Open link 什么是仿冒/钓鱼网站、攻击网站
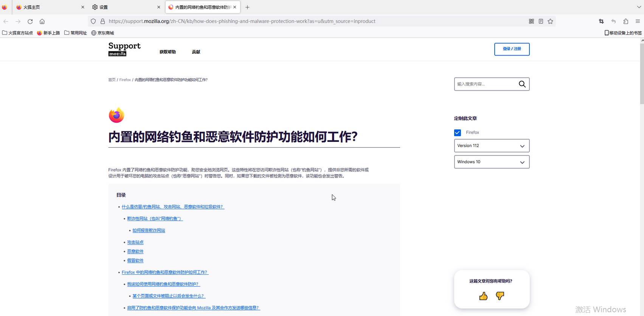This screenshot has width=644, height=316. pos(173,207)
